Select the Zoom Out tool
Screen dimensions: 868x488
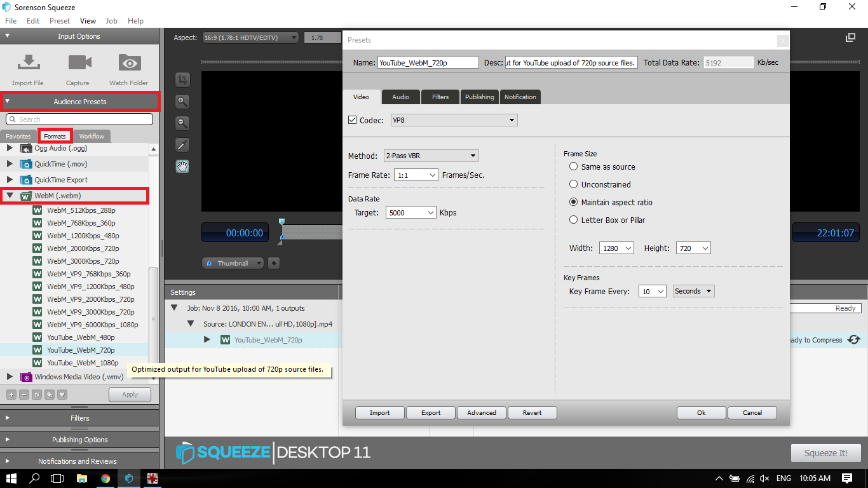[182, 123]
